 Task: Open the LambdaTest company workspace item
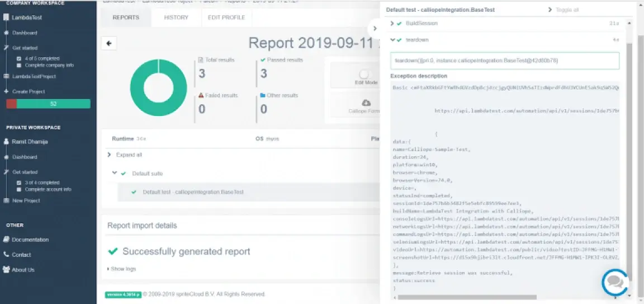[x=22, y=18]
